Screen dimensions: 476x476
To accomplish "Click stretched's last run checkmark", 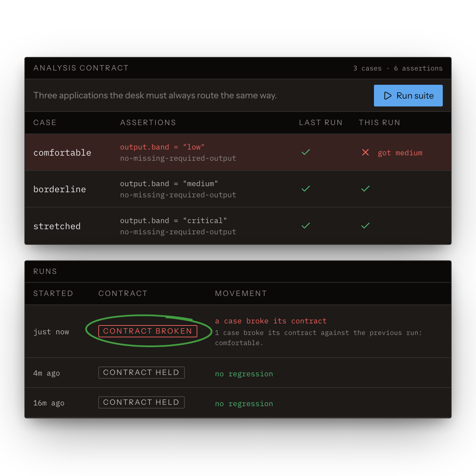I will (x=306, y=226).
